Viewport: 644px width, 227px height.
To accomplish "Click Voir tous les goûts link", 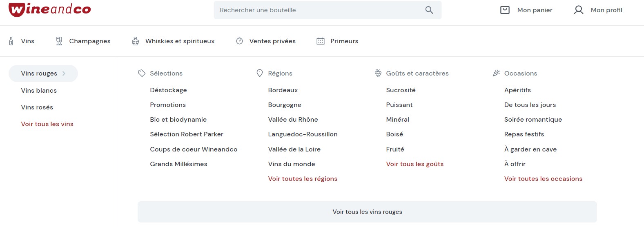I will (x=414, y=164).
